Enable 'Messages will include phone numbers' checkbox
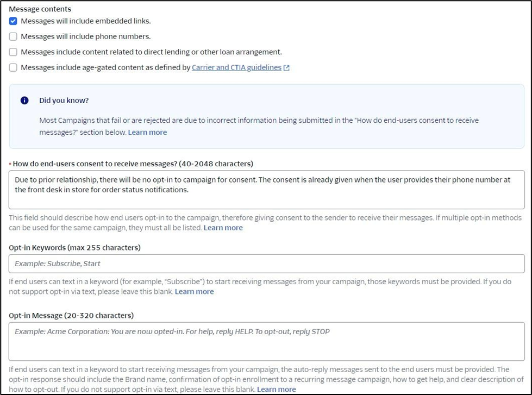This screenshot has width=532, height=395. [x=13, y=37]
